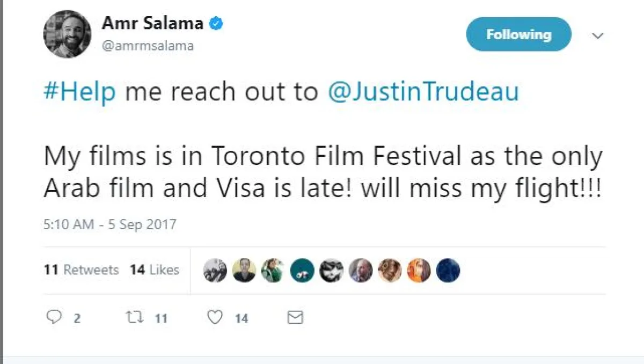View the list of 14 Likes
The height and width of the screenshot is (364, 644).
click(155, 270)
